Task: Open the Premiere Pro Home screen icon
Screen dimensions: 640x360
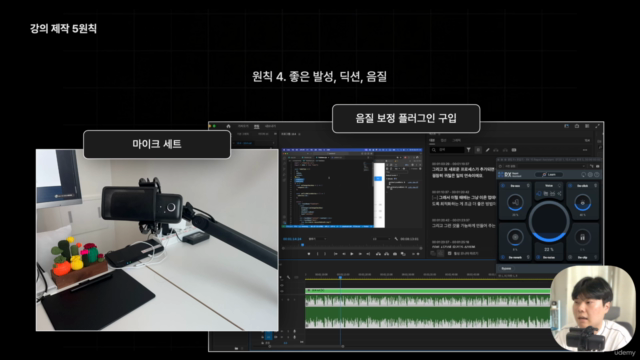Action: pos(228,126)
